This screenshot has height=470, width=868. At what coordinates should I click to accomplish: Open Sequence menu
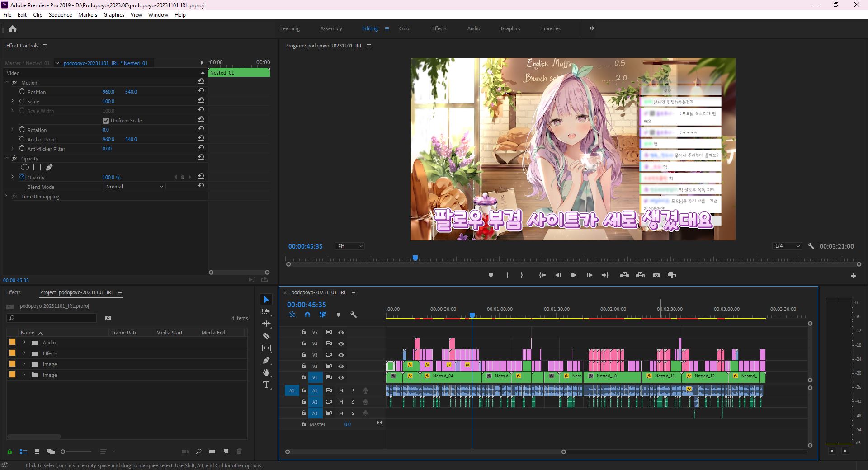(x=60, y=14)
